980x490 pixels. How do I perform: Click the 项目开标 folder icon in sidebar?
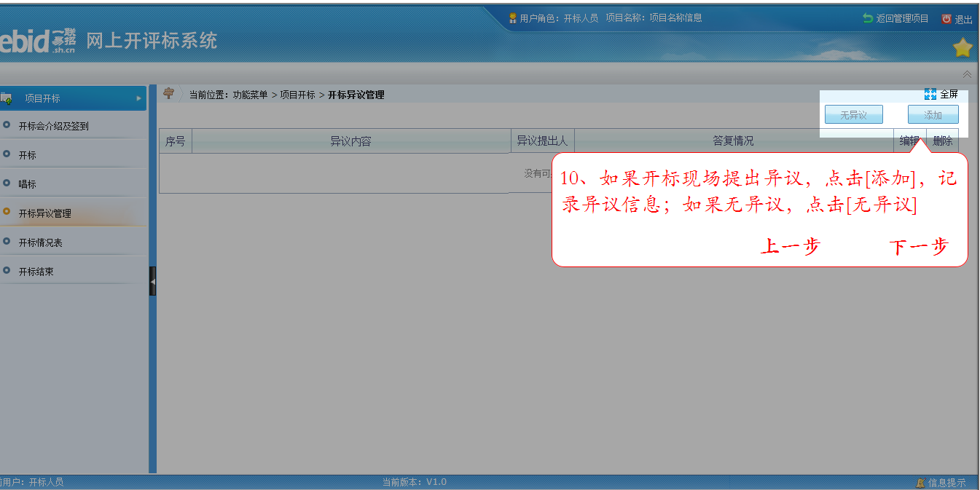pos(7,98)
